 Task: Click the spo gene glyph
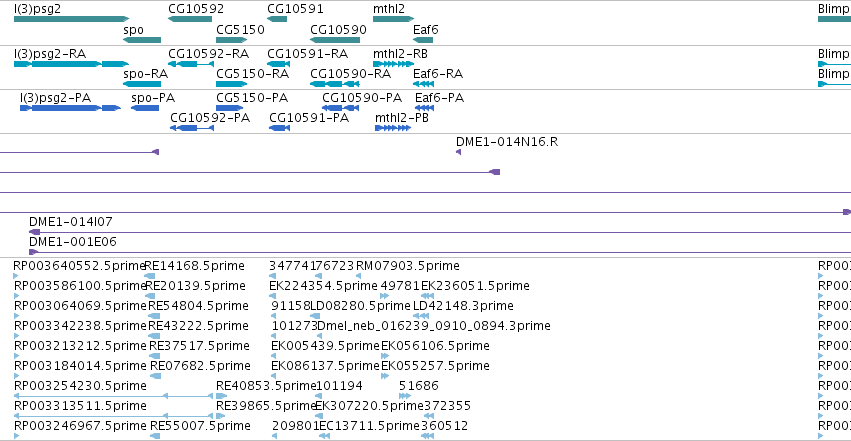pyautogui.click(x=142, y=40)
